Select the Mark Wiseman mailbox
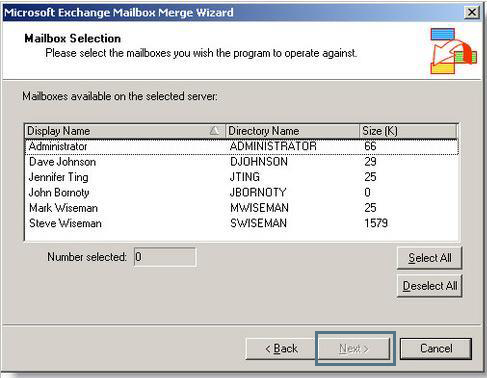The height and width of the screenshot is (378, 487). [242, 208]
